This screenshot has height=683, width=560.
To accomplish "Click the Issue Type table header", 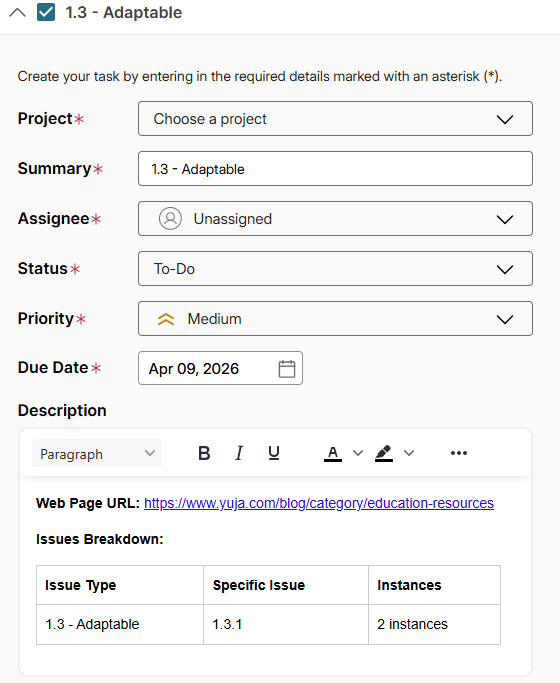I will click(x=120, y=585).
